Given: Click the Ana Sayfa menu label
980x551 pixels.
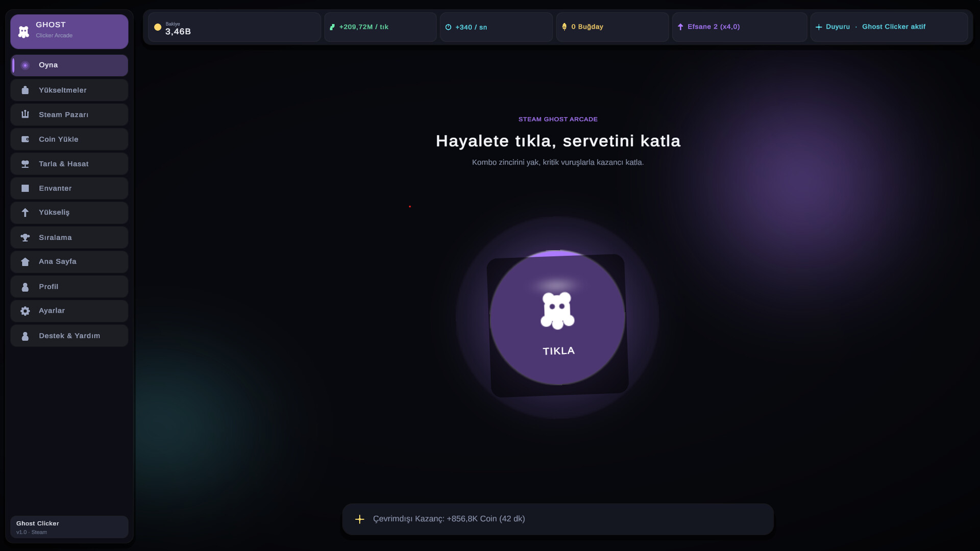Looking at the screenshot, I should tap(58, 262).
